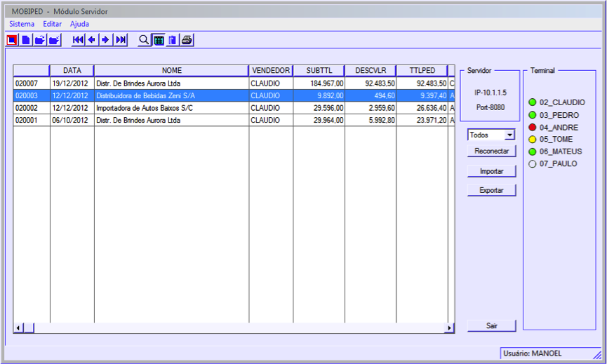Viewport: 607px width, 364px height.
Task: Select order row 020003
Action: (x=234, y=95)
